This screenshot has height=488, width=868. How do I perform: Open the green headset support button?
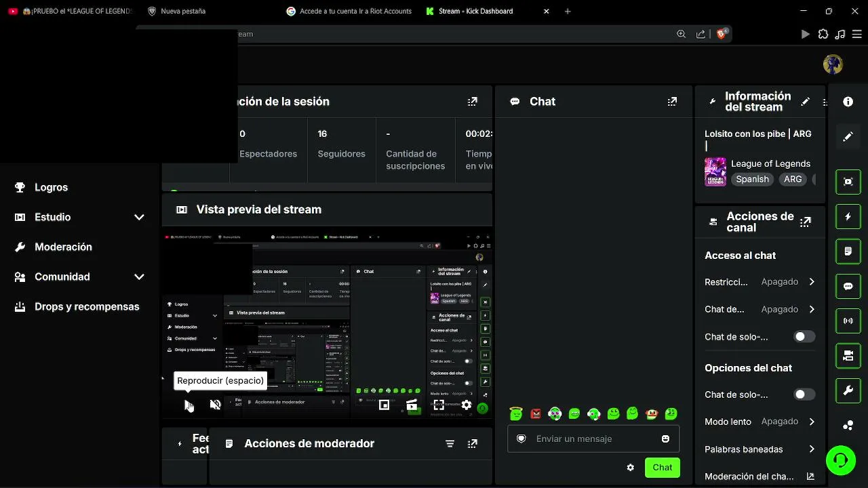click(x=841, y=461)
